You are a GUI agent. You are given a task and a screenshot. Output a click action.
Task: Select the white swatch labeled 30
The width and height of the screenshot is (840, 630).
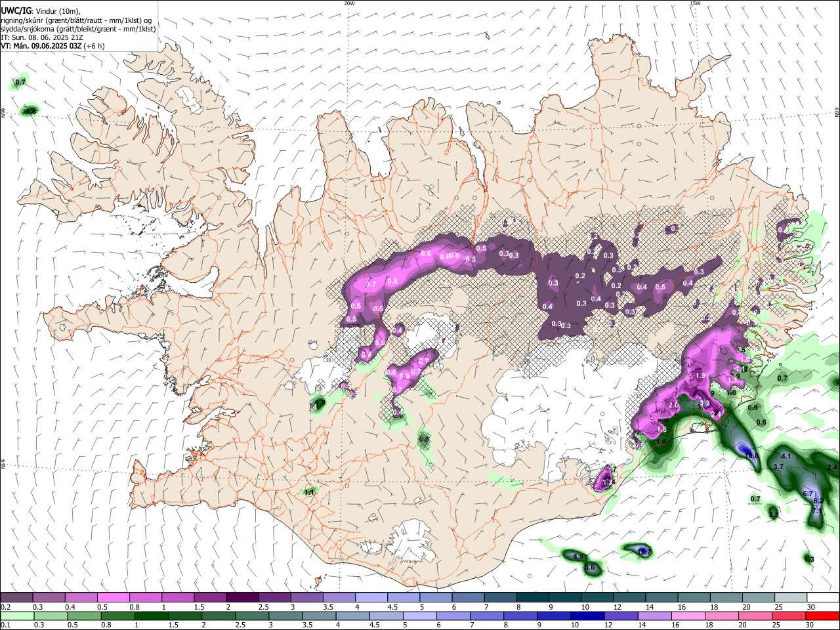point(822,597)
